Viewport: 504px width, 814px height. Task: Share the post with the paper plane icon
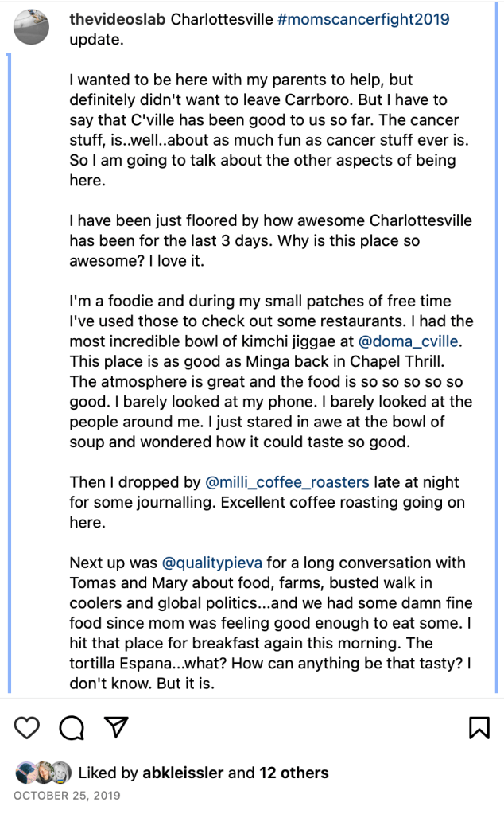click(116, 727)
